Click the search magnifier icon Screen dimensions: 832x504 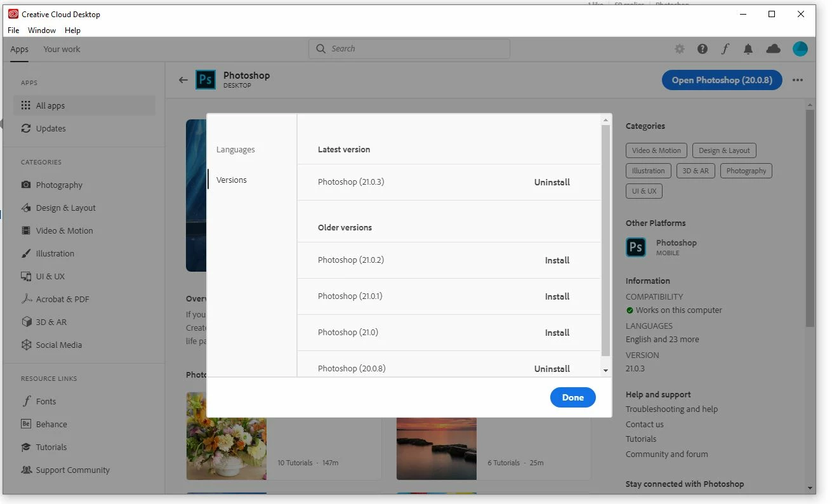tap(320, 49)
